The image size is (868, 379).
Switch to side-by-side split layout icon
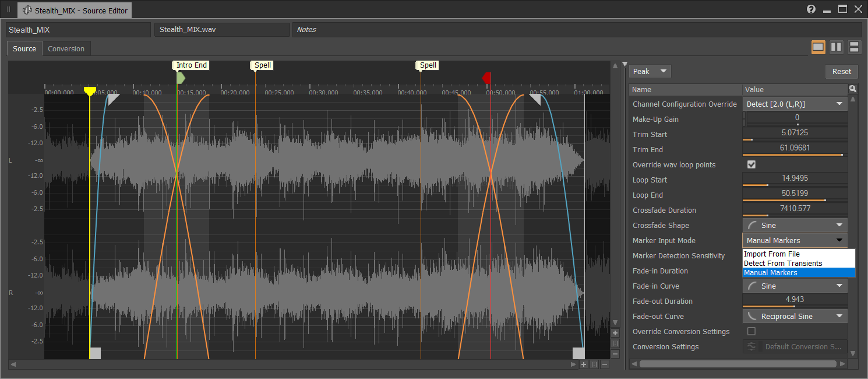point(837,47)
